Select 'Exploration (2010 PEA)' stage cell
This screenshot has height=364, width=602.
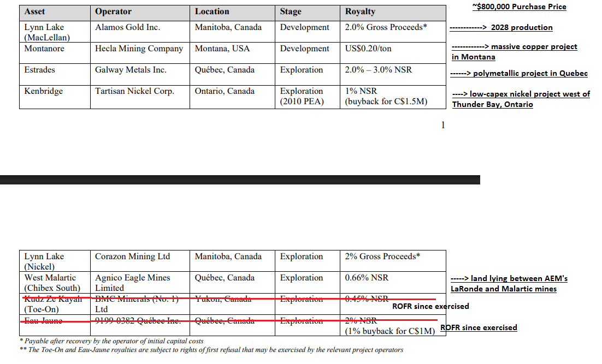coord(308,97)
